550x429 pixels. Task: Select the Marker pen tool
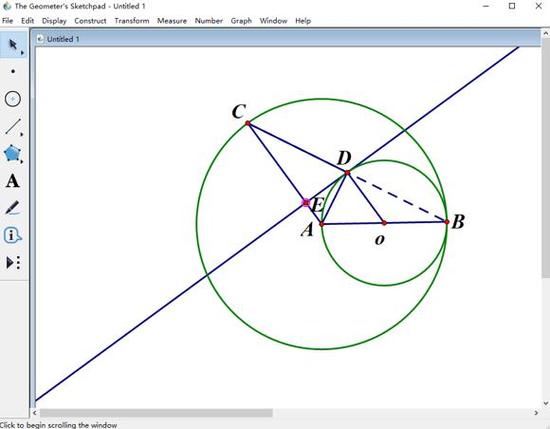[12, 208]
